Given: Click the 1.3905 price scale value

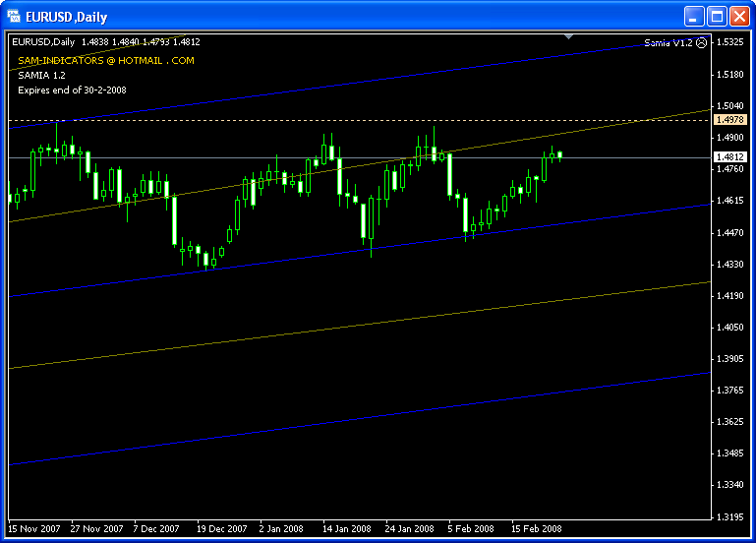Looking at the screenshot, I should pyautogui.click(x=730, y=359).
